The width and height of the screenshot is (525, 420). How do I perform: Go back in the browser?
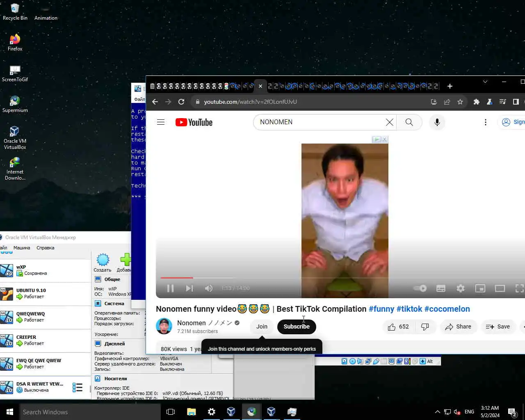[155, 102]
